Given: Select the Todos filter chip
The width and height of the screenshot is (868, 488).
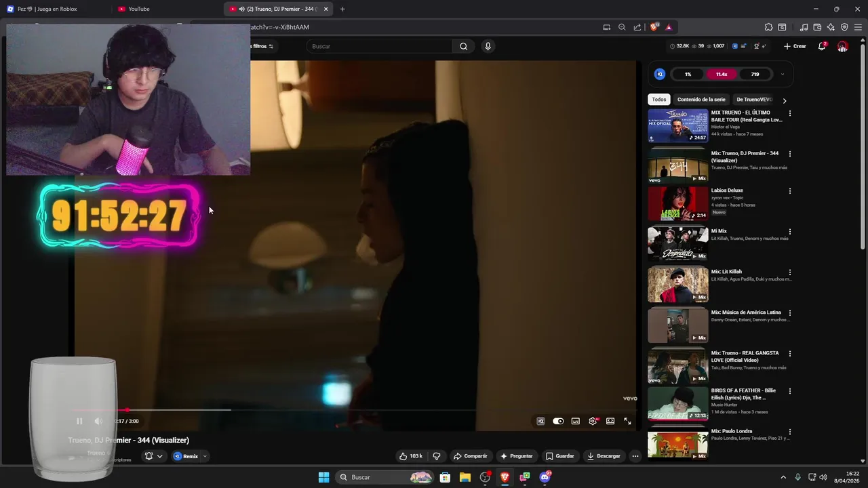Looking at the screenshot, I should tap(659, 100).
